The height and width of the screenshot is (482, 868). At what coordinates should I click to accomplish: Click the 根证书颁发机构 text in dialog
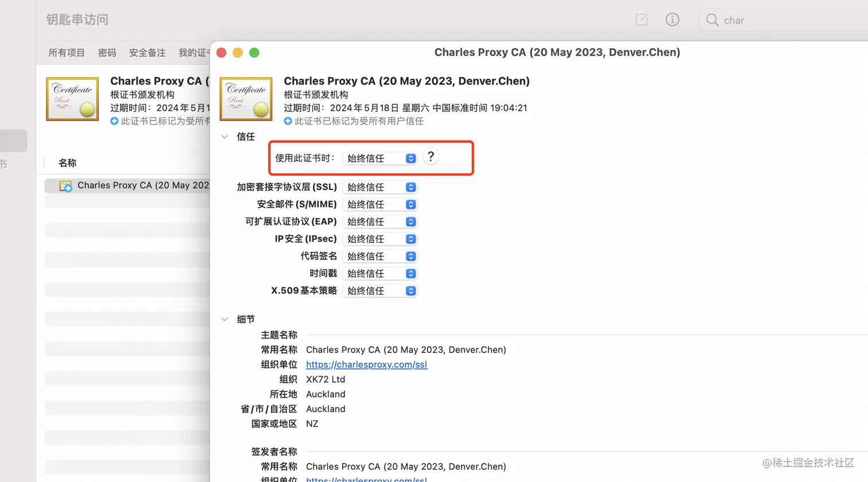click(x=316, y=95)
